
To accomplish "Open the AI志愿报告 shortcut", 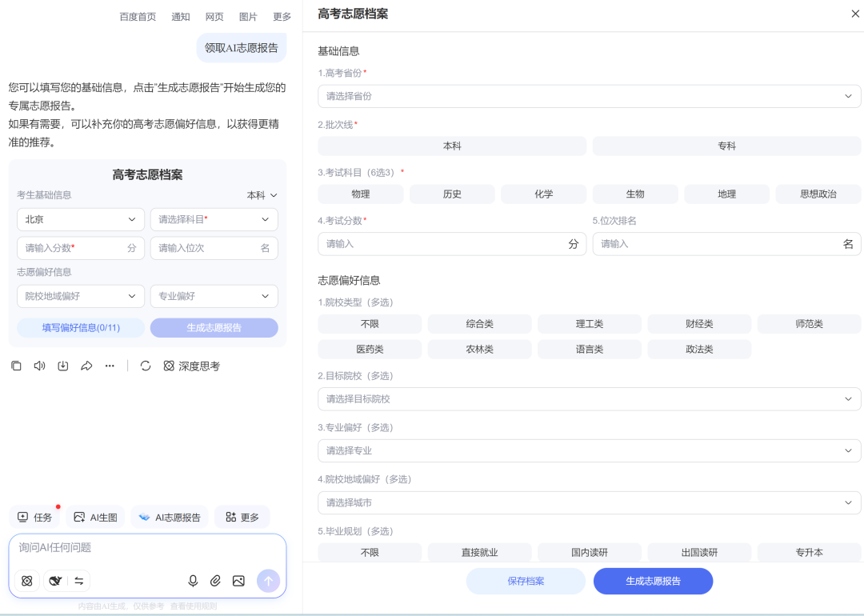I will (170, 518).
